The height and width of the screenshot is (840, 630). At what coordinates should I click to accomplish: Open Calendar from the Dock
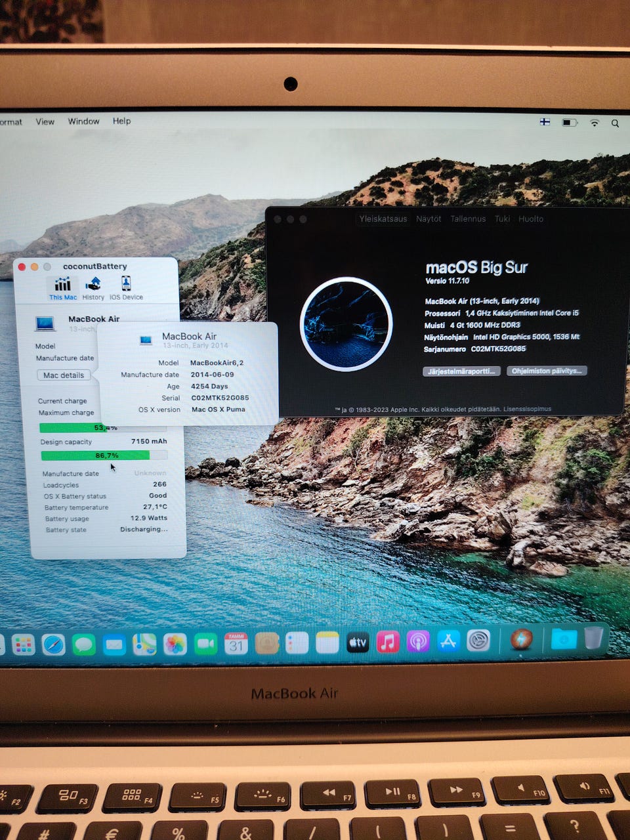click(236, 644)
